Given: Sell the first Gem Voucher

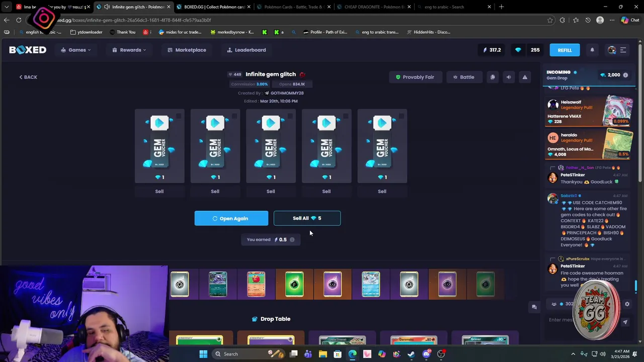Looking at the screenshot, I should coord(159,191).
